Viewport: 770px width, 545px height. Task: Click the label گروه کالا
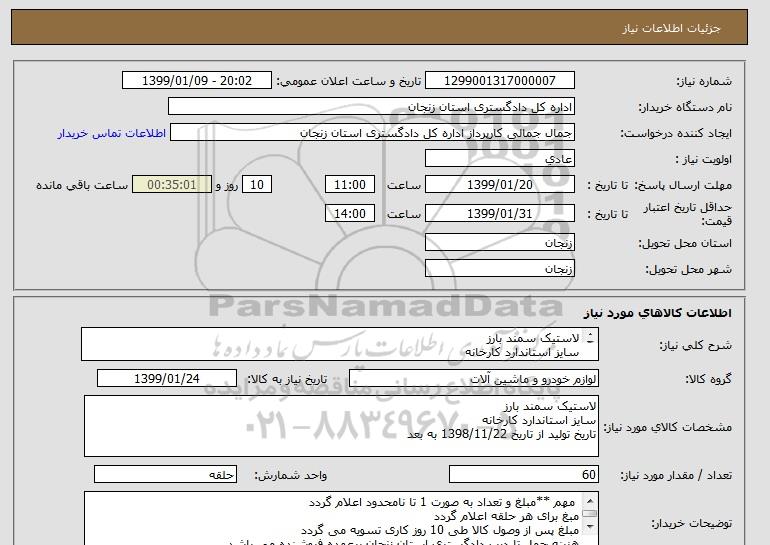pyautogui.click(x=709, y=379)
